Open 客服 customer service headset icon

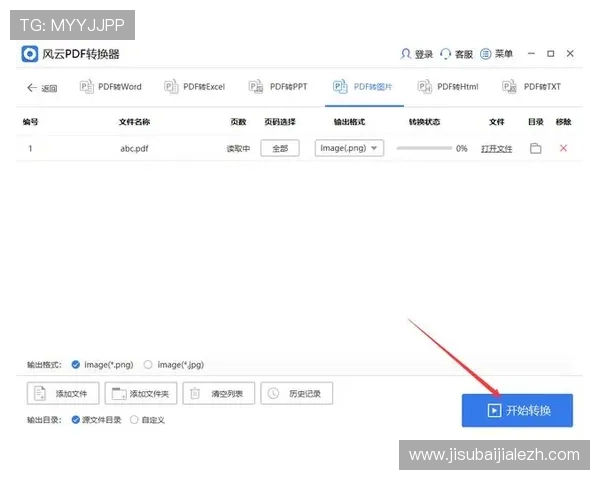pos(445,54)
